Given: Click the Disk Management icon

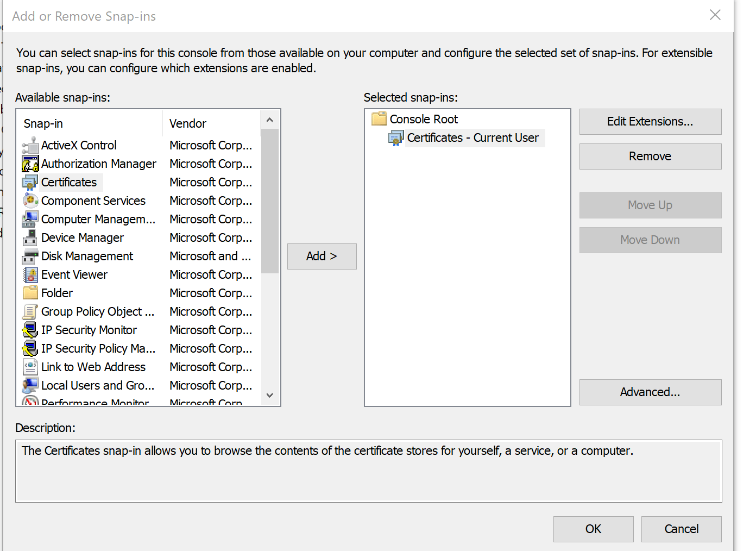Looking at the screenshot, I should click(30, 256).
